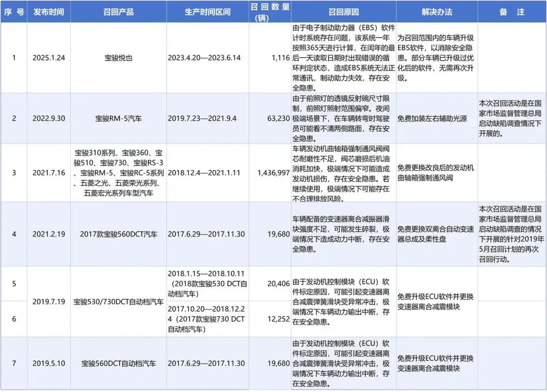
Task: Click the date cell 2019.5.10
Action: [49, 363]
